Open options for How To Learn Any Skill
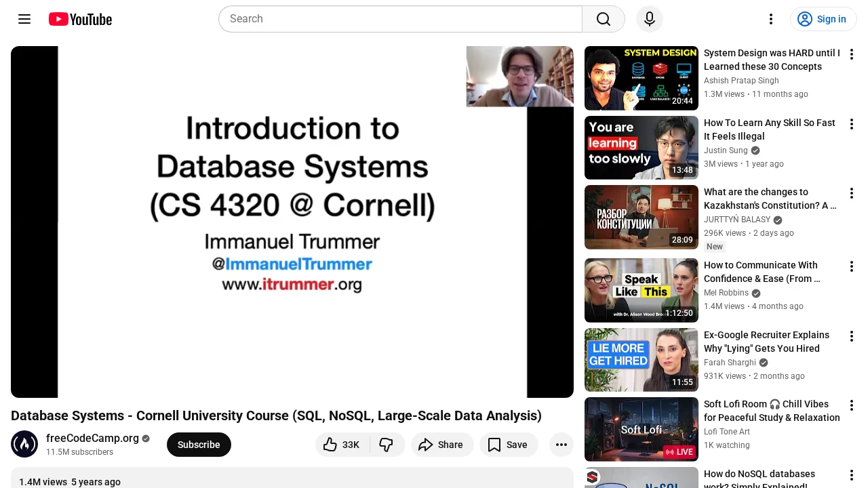Viewport: 868px width, 488px height. (x=852, y=124)
